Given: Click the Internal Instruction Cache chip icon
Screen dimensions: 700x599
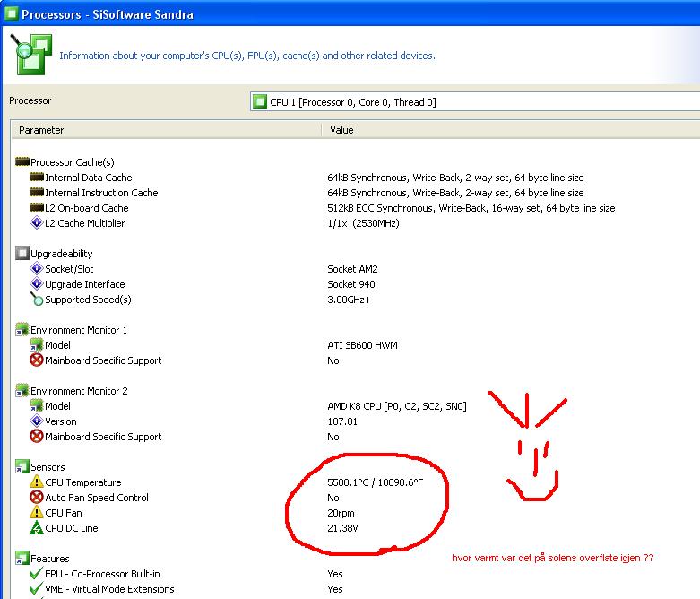Looking at the screenshot, I should tap(37, 192).
